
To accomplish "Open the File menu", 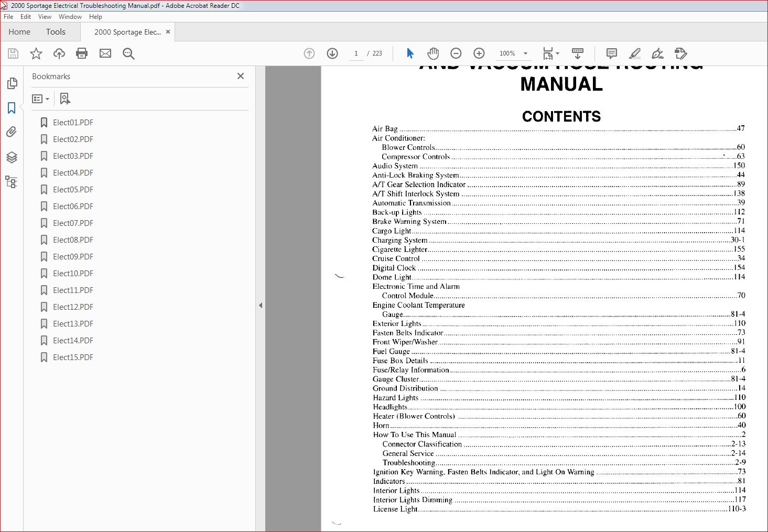I will pos(8,17).
